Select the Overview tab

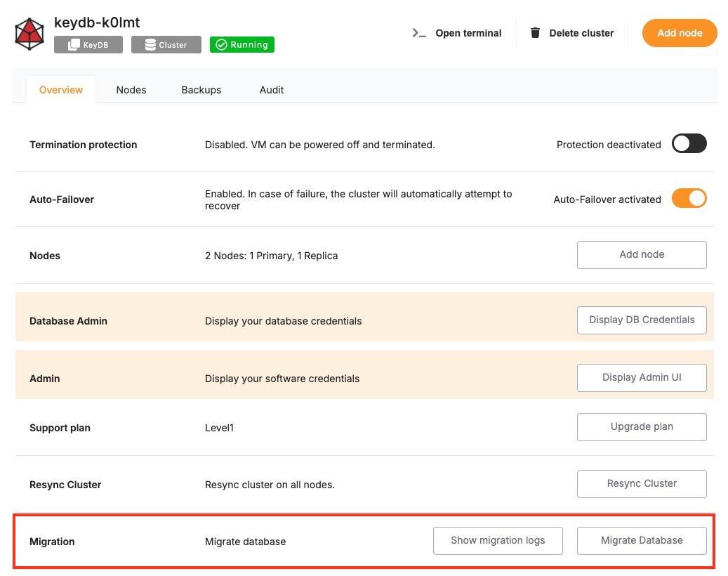click(x=61, y=90)
